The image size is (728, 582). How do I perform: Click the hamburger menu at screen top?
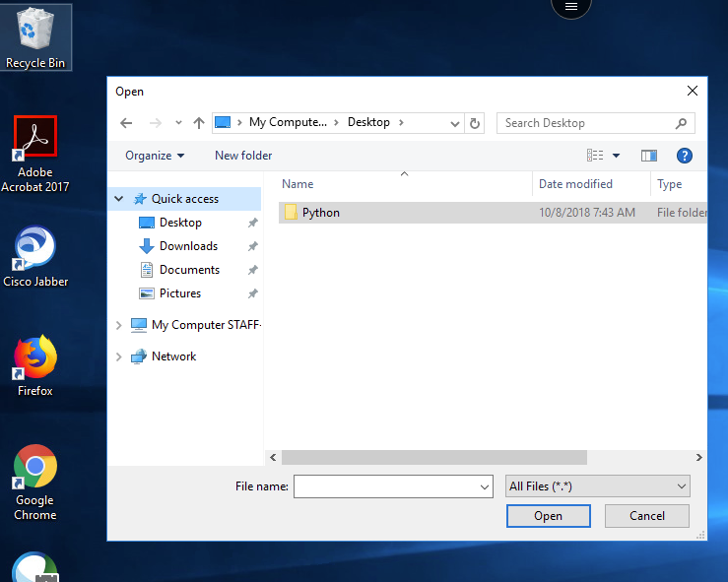click(x=571, y=7)
